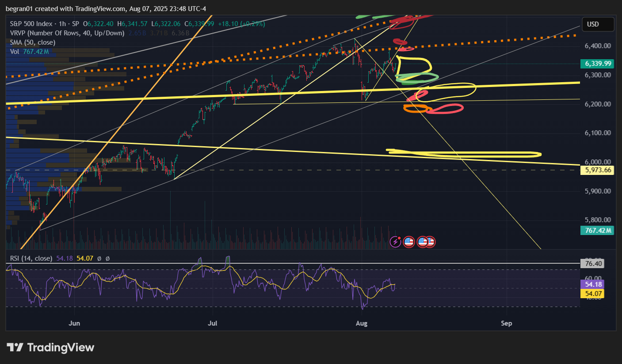Open the USD currency selector
Viewport: 622px width, 364px height.
point(598,24)
